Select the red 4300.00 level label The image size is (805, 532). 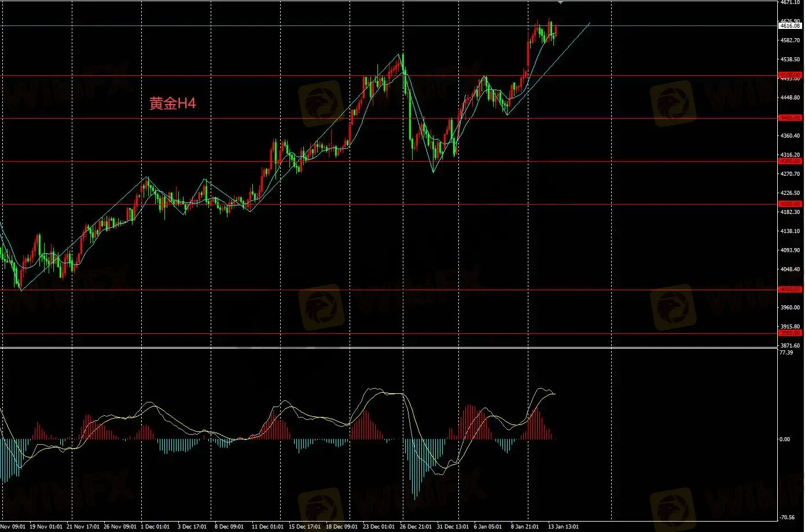789,161
